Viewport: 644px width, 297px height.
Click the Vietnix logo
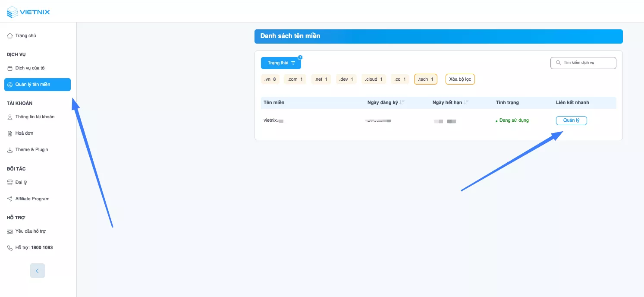(28, 12)
